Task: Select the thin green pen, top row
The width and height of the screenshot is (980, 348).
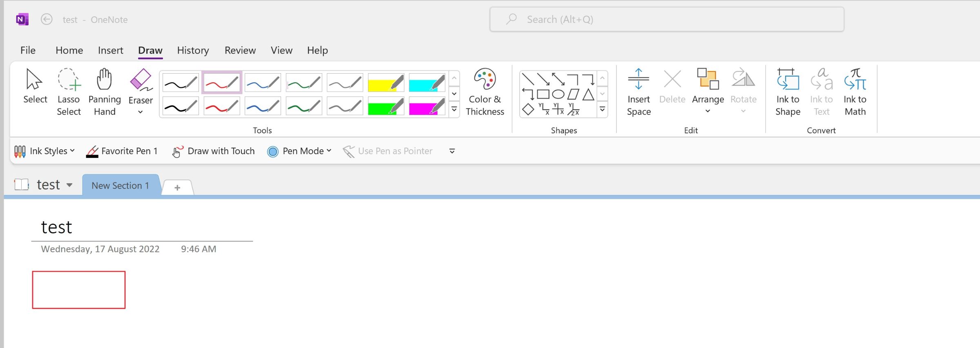Action: click(x=304, y=83)
